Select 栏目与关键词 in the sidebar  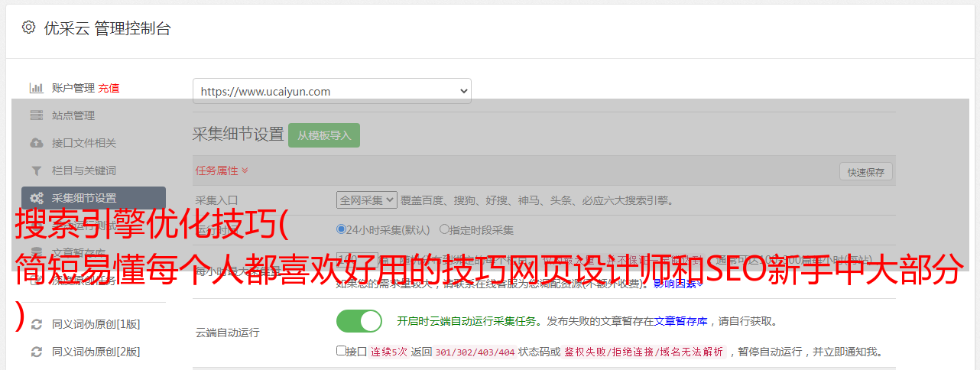click(84, 170)
